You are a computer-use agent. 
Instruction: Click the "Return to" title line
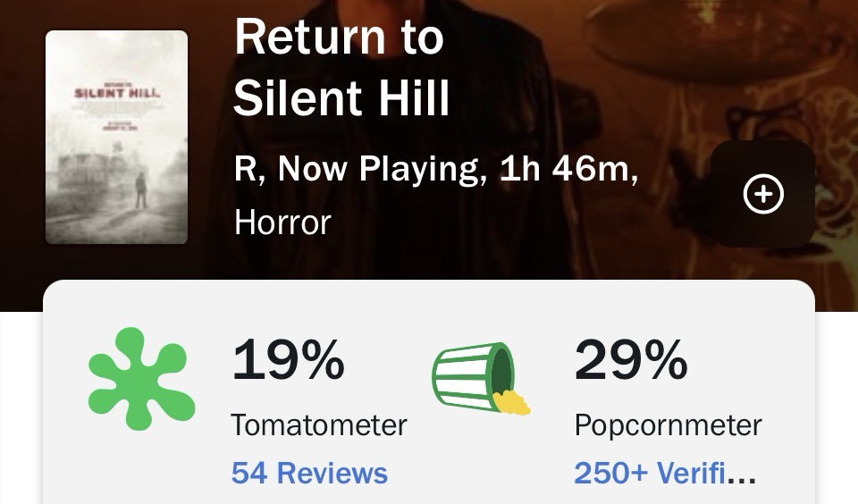point(339,38)
